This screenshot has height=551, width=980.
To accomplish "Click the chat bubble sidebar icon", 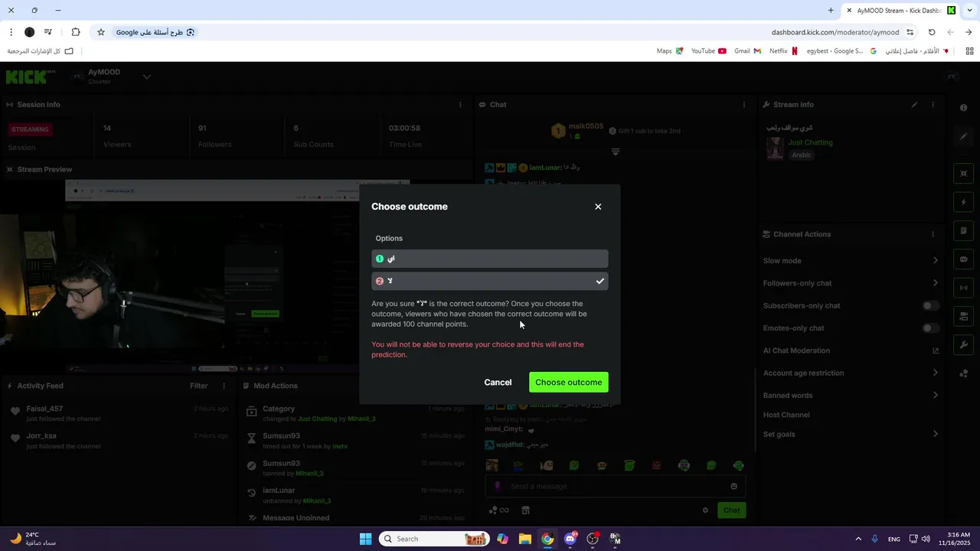I will [x=964, y=259].
